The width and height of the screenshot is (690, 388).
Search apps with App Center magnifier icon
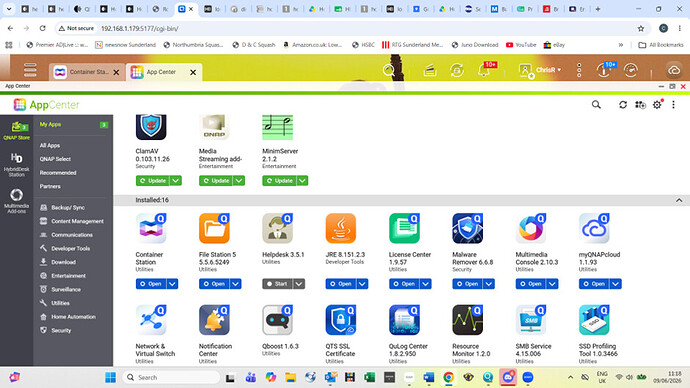coord(596,105)
